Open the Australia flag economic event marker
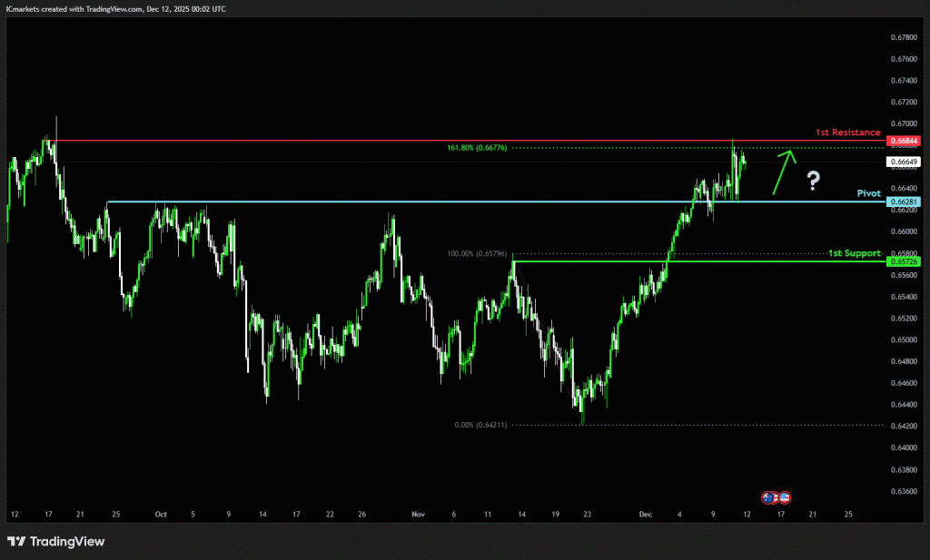 [767, 496]
